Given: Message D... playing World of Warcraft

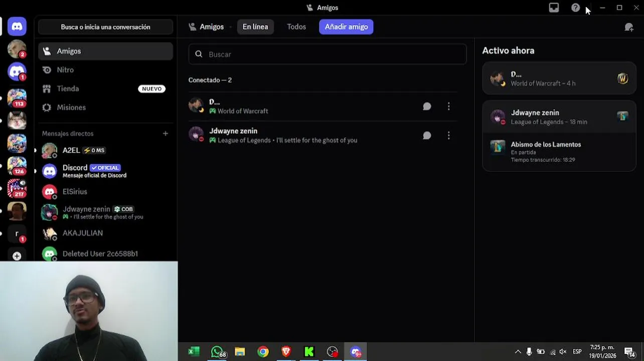Looking at the screenshot, I should [427, 106].
